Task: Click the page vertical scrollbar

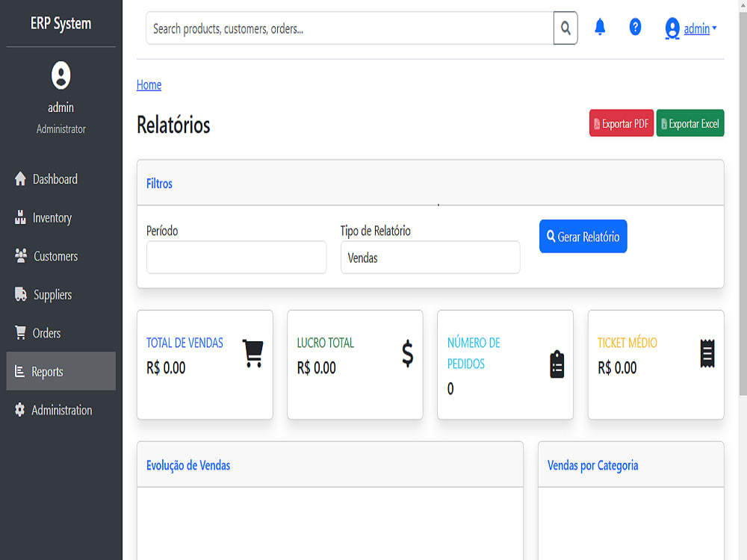Action: click(743, 205)
